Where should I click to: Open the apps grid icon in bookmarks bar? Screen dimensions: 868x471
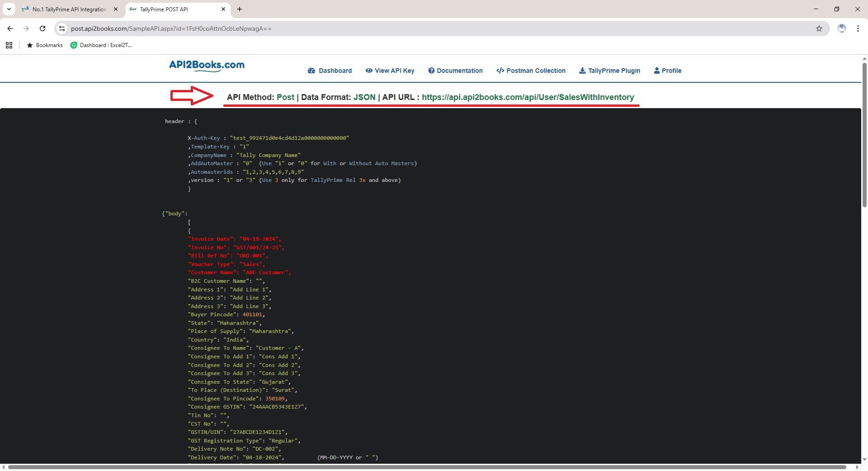pos(9,45)
